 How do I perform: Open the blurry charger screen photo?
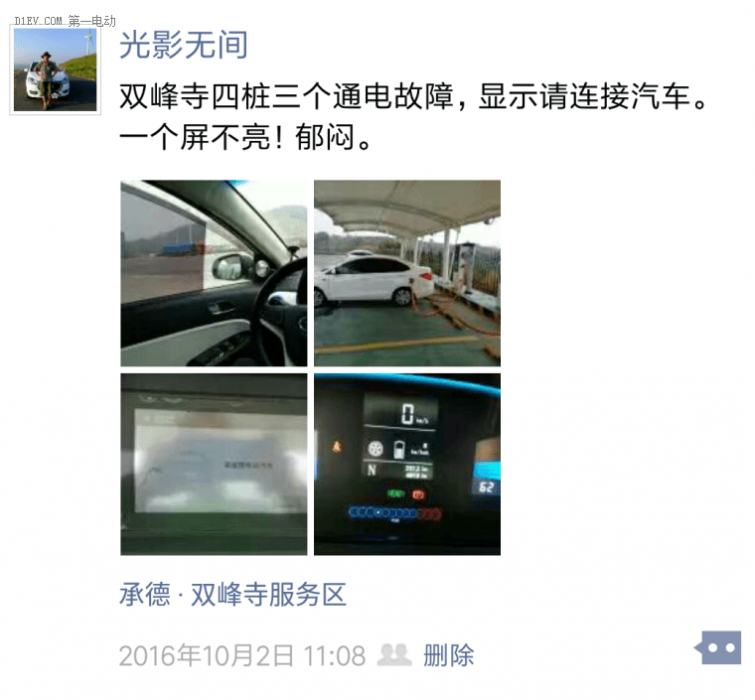click(x=214, y=465)
